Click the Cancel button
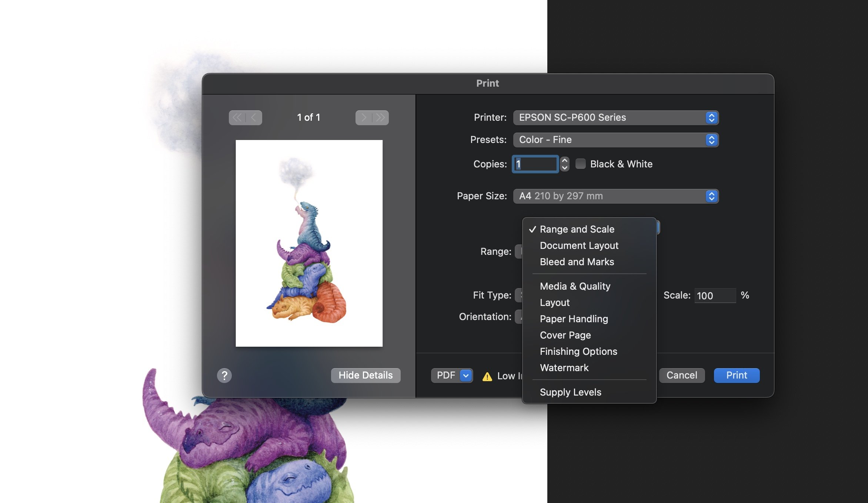 pyautogui.click(x=682, y=376)
